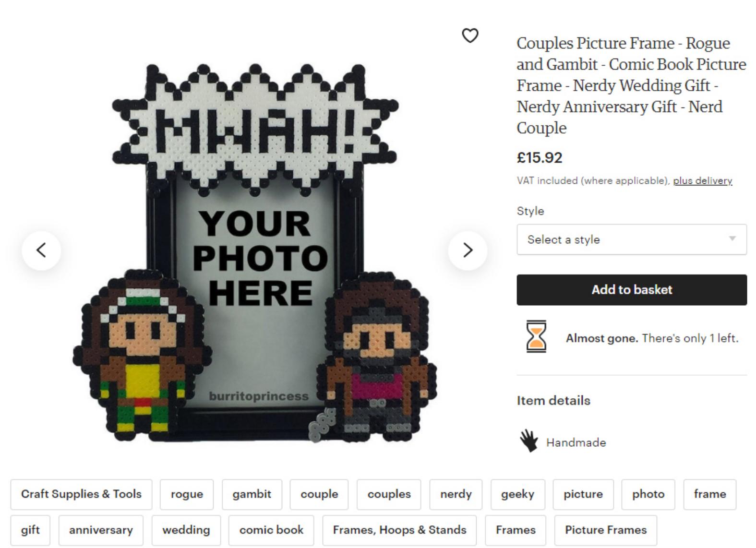Click the anniversary tag
Image resolution: width=756 pixels, height=548 pixels.
[101, 530]
